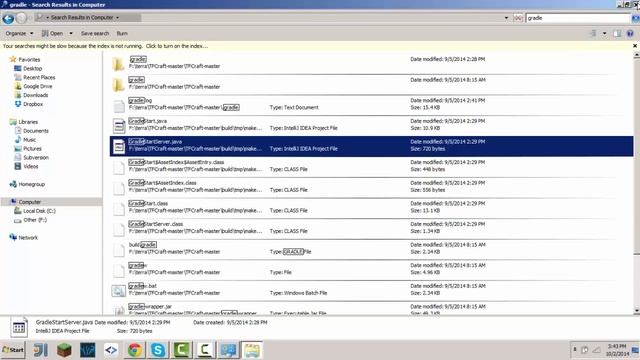Open Google Drive in the navigation pane
The image size is (640, 360).
click(x=37, y=87)
